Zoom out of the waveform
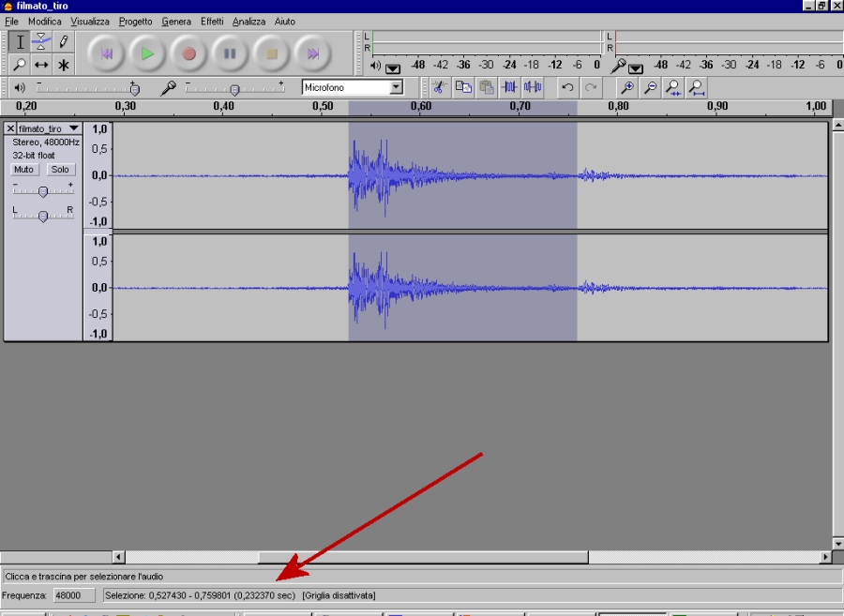Image resolution: width=844 pixels, height=616 pixels. point(650,87)
